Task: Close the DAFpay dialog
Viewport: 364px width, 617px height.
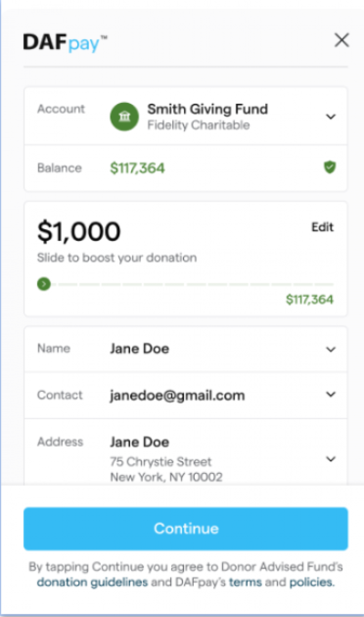Action: click(341, 41)
